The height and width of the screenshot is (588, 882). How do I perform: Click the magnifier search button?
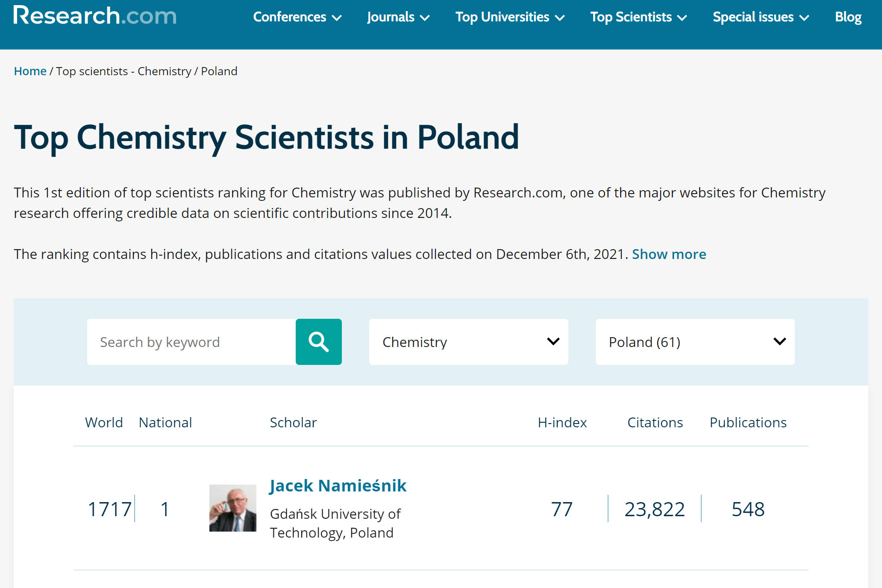318,342
